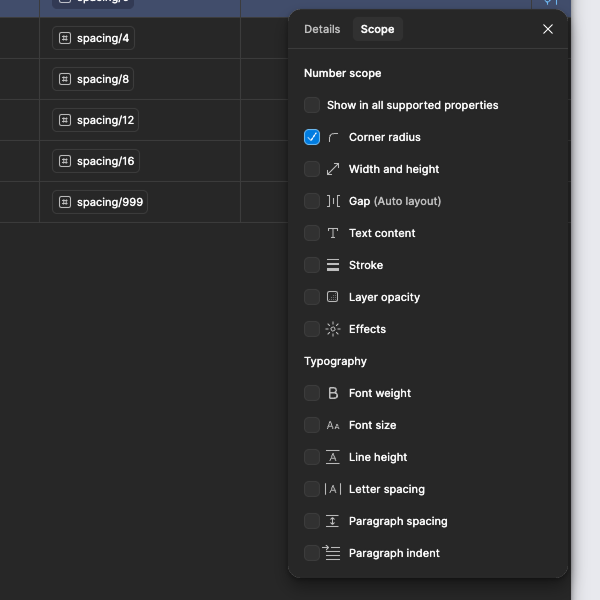The image size is (600, 600).
Task: Click the number icon on spacing/4
Action: pyautogui.click(x=65, y=38)
